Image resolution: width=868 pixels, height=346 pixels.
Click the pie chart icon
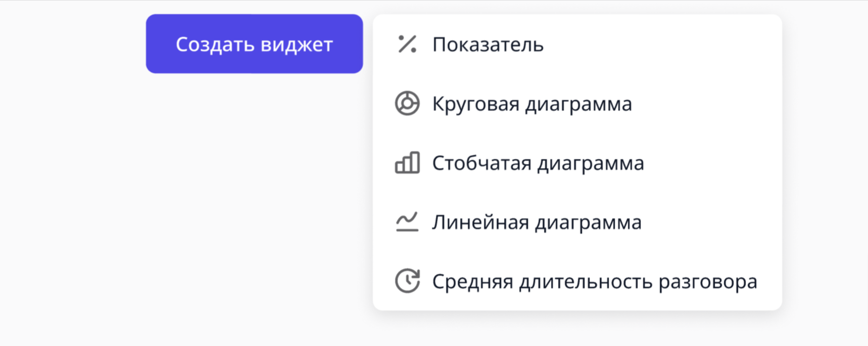click(x=407, y=104)
